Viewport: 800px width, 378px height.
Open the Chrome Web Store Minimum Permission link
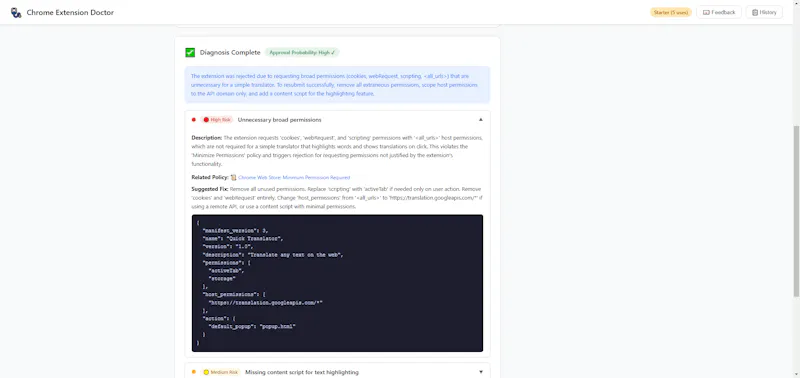coord(294,178)
